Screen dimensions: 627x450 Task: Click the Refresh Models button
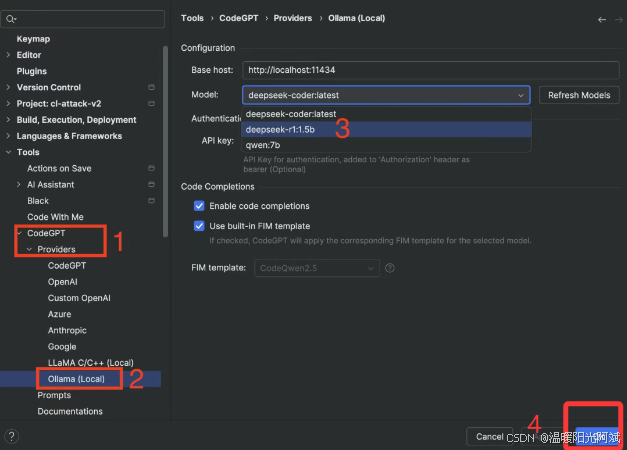(x=579, y=95)
